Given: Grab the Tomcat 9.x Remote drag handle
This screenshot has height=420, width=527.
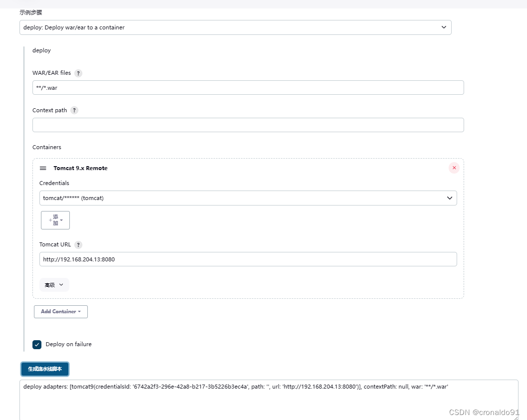Looking at the screenshot, I should (43, 168).
